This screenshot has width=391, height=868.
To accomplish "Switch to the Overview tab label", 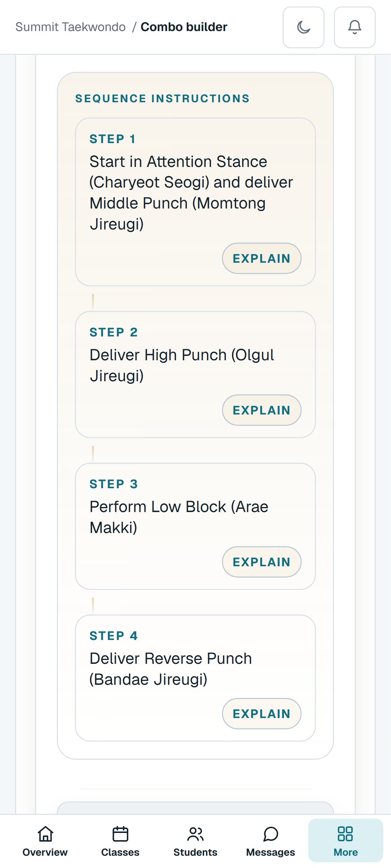I will 45,852.
